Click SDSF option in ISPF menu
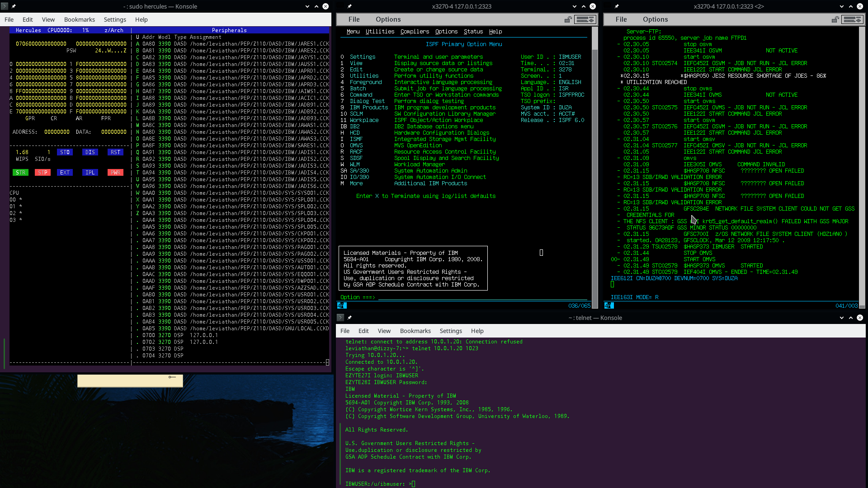Viewport: 868px width, 488px height. [356, 158]
